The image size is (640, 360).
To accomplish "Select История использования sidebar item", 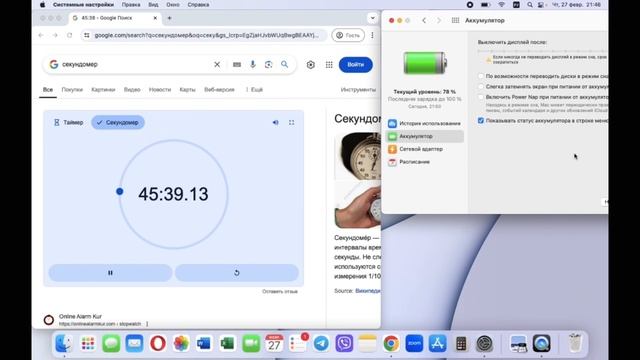I will 424,123.
